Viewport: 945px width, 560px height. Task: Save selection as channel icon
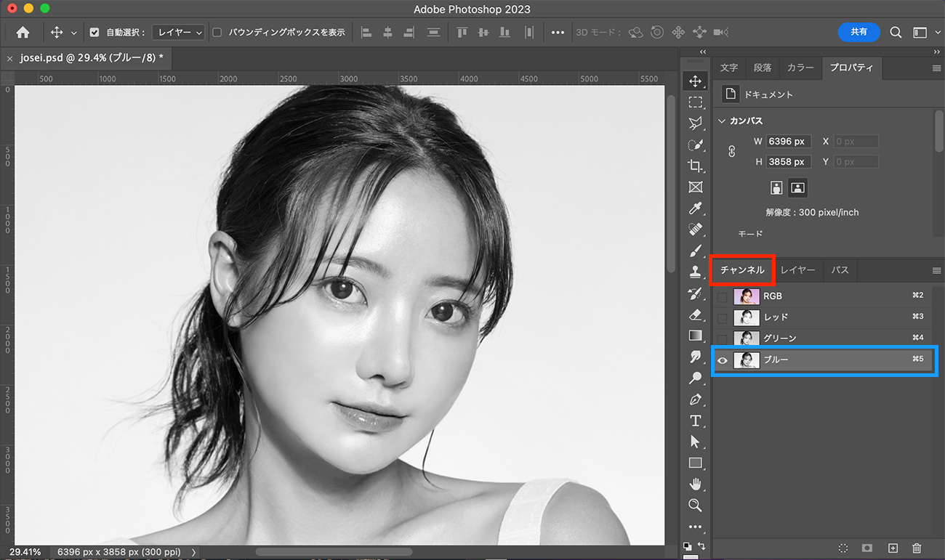pos(867,548)
